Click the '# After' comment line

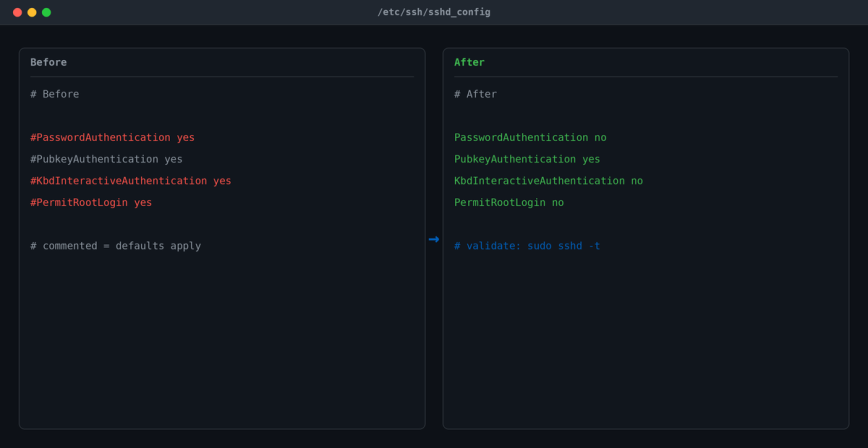(x=476, y=94)
